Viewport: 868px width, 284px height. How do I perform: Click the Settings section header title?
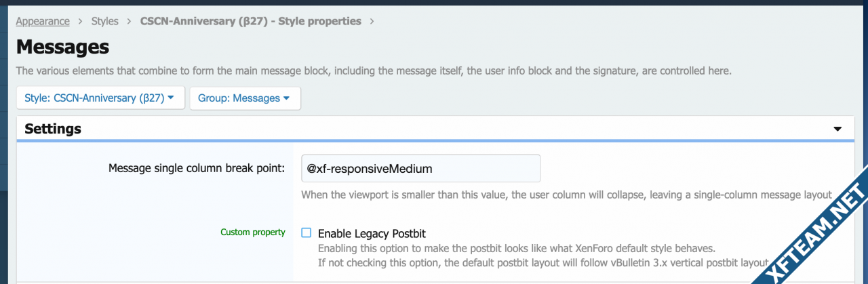pyautogui.click(x=53, y=128)
